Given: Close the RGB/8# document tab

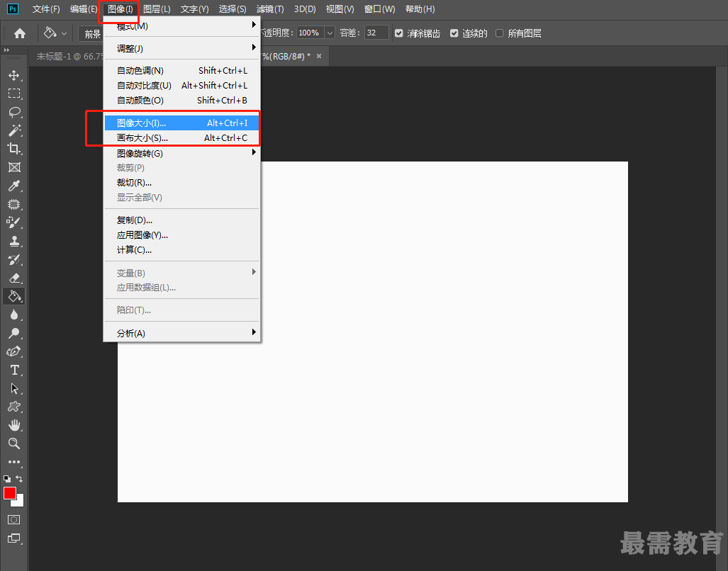Looking at the screenshot, I should coord(319,56).
